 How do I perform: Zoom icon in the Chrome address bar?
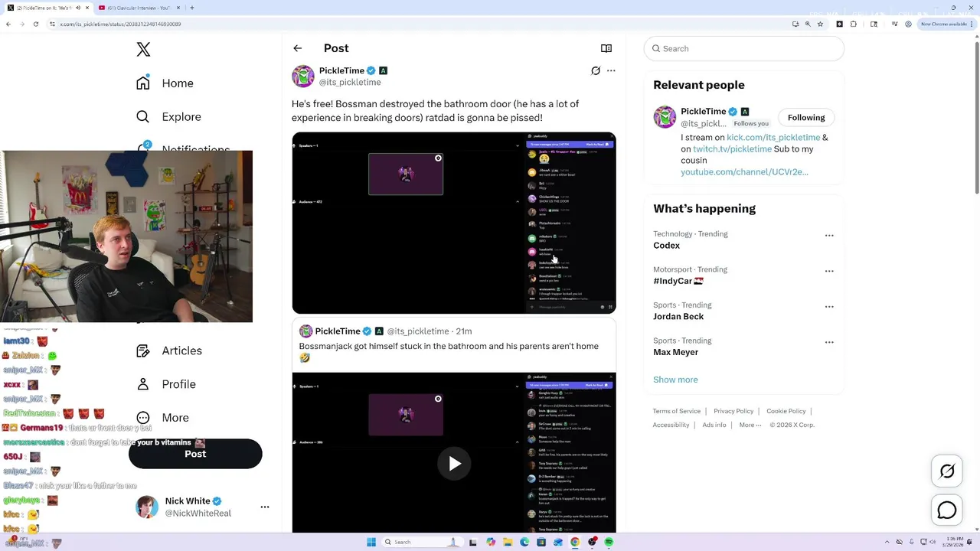coord(808,24)
